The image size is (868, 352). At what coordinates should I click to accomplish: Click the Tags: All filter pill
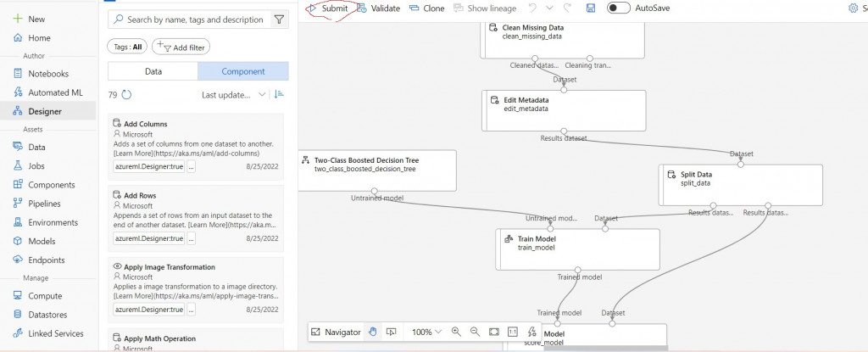[127, 47]
